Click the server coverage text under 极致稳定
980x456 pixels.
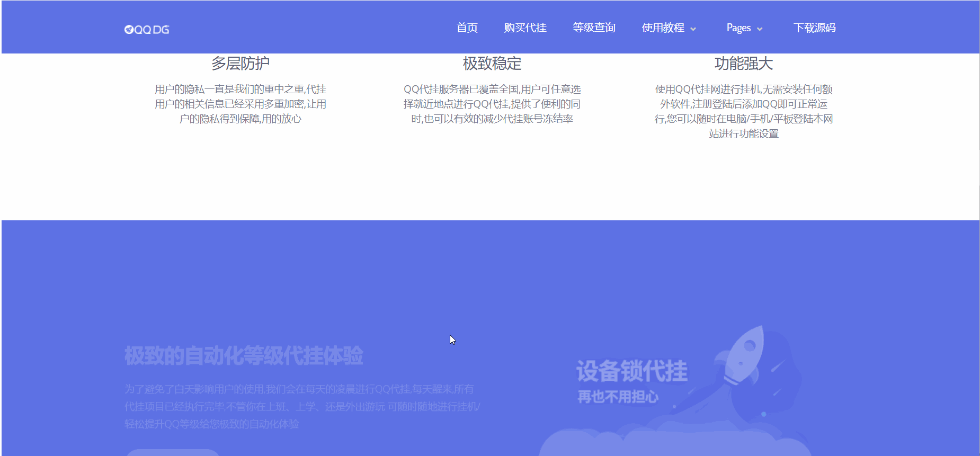click(x=492, y=104)
